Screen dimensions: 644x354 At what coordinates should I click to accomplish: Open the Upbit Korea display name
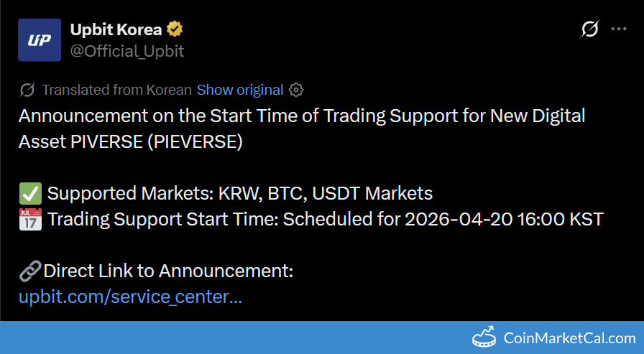(x=116, y=30)
